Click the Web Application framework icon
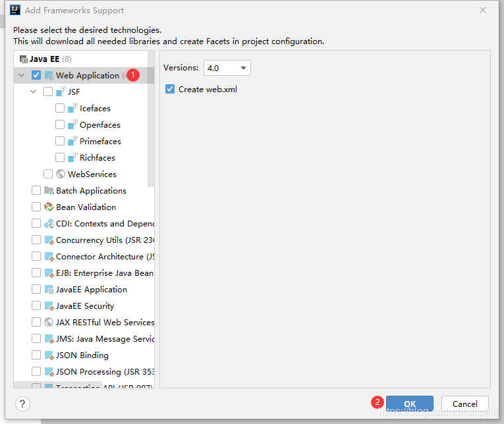 49,76
